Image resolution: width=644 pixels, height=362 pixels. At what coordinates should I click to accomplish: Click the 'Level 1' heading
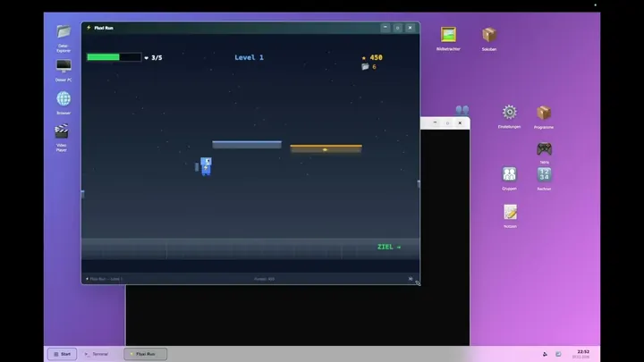click(249, 57)
